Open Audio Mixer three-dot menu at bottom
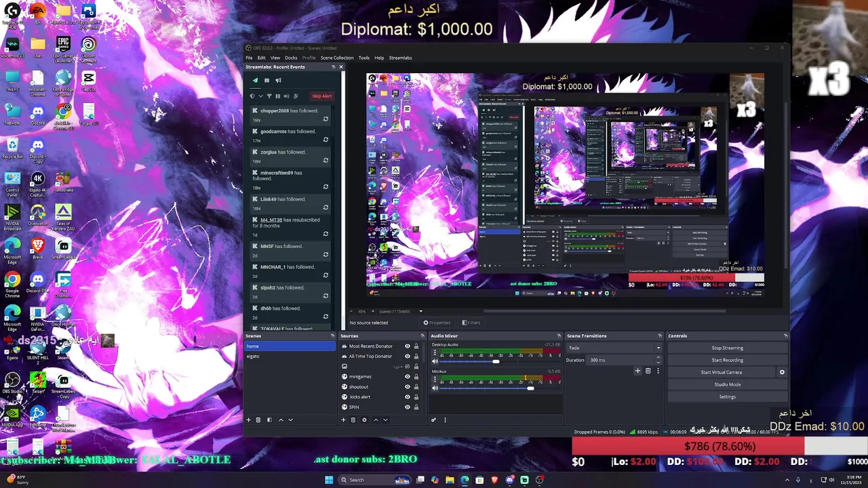 [x=445, y=420]
